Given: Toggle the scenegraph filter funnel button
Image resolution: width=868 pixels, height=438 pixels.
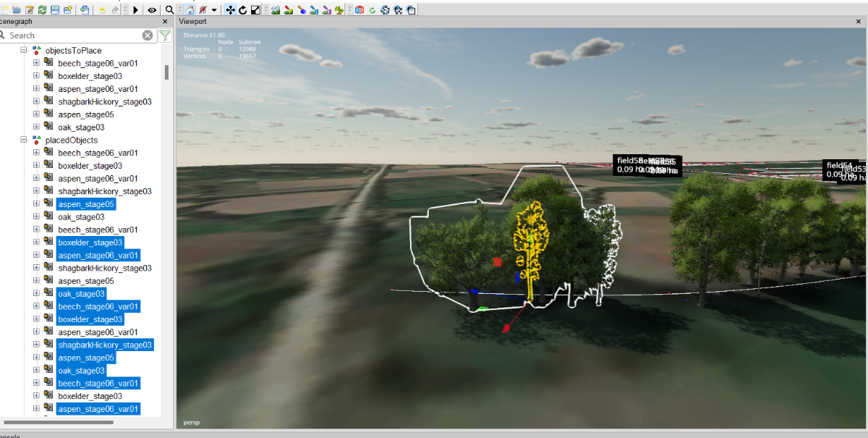Looking at the screenshot, I should click(x=165, y=35).
